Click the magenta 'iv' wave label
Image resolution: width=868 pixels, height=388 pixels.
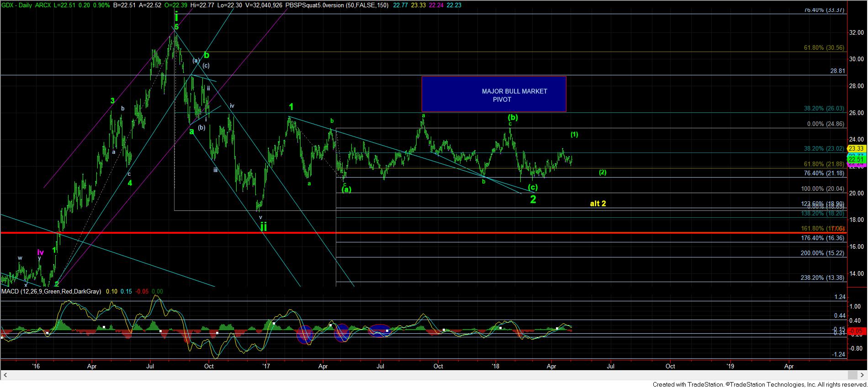[x=40, y=252]
